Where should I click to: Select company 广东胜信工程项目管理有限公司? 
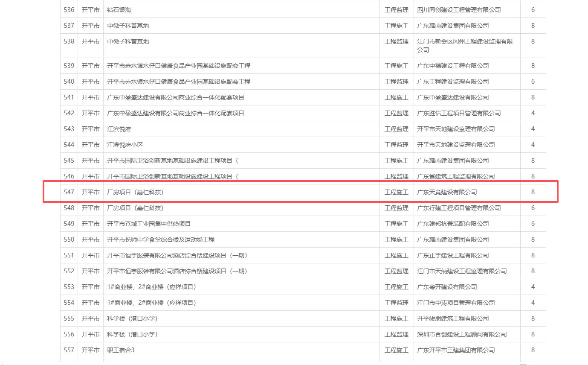pos(459,113)
